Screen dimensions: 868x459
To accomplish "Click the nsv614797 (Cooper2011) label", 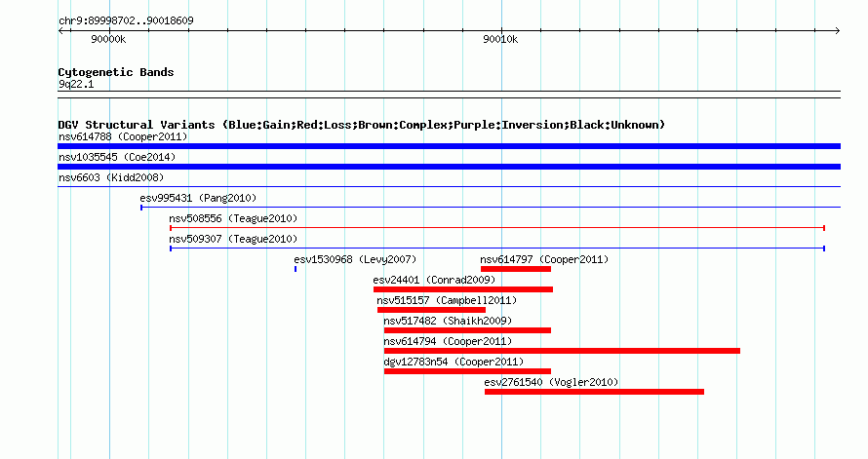I will tap(544, 259).
